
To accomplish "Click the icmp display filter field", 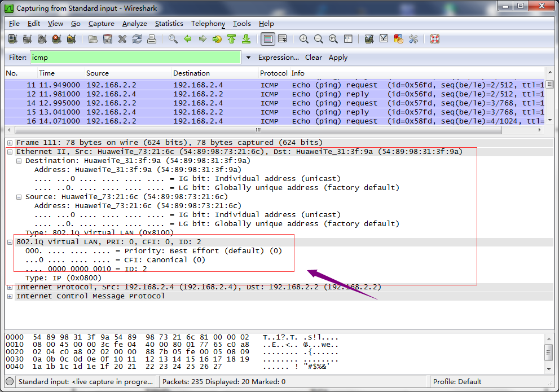I will (135, 58).
